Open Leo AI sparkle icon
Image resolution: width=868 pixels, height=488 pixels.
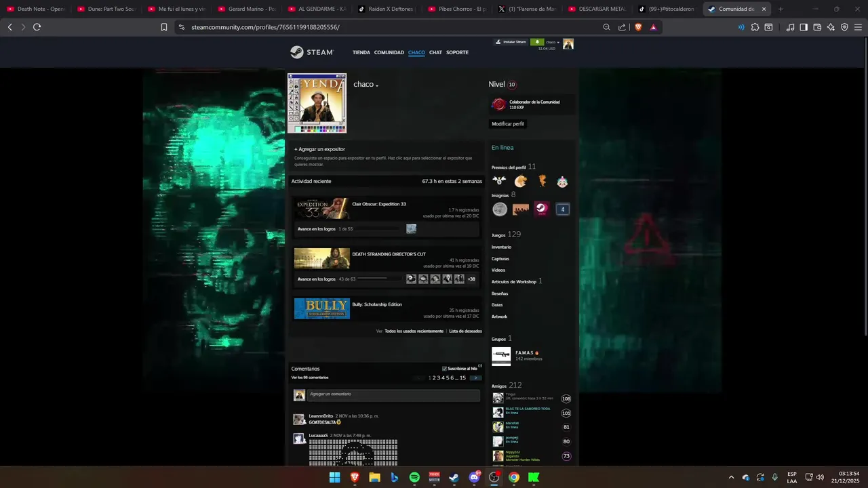pyautogui.click(x=831, y=27)
